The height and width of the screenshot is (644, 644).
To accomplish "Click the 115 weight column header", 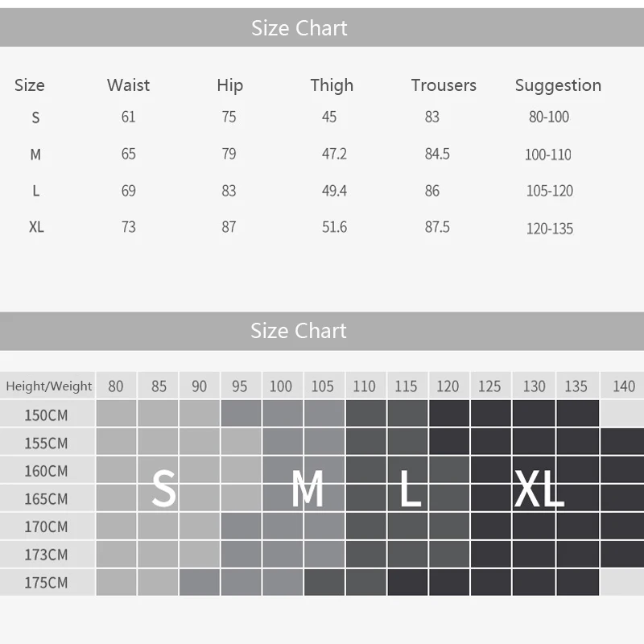I will 406,386.
